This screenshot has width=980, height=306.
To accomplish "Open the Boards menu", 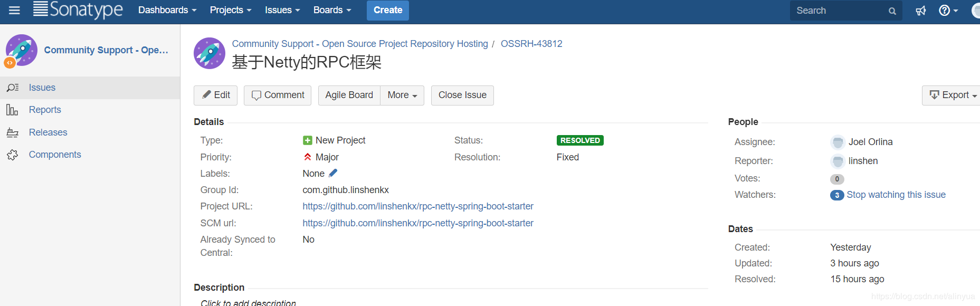I will [x=332, y=10].
